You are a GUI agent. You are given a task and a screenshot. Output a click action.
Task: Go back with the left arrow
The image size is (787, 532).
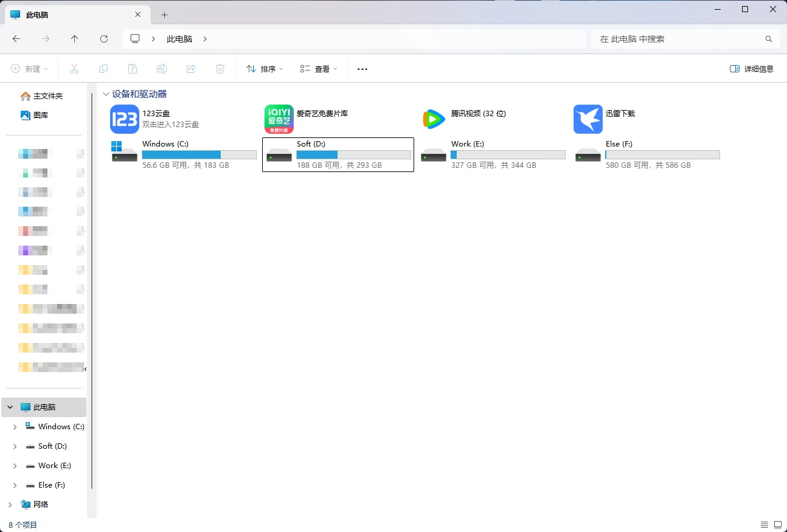coord(16,39)
